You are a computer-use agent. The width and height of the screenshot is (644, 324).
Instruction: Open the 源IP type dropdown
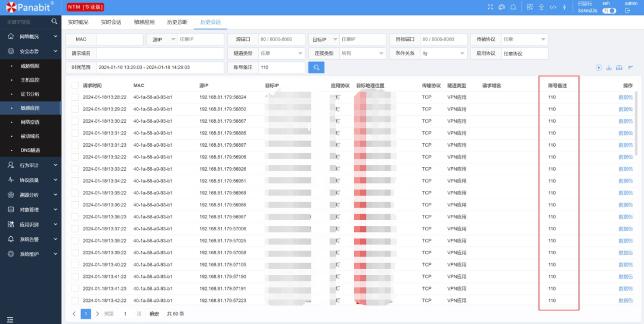(162, 39)
